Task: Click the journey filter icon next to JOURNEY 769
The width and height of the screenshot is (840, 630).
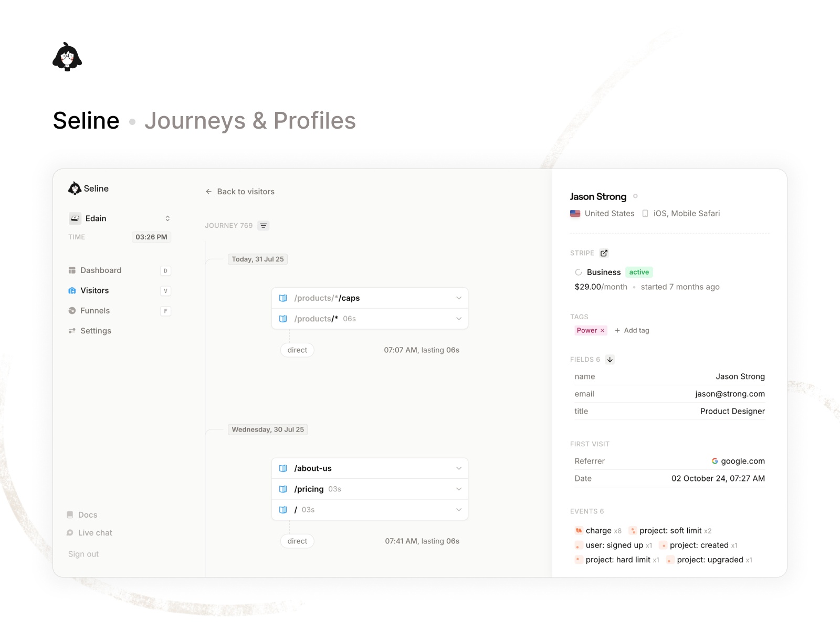Action: (263, 225)
